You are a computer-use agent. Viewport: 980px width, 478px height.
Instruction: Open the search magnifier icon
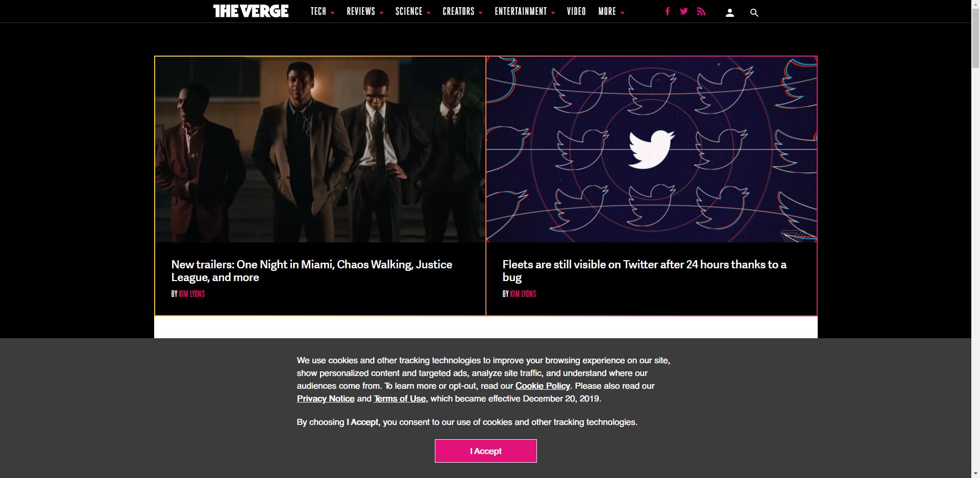754,13
